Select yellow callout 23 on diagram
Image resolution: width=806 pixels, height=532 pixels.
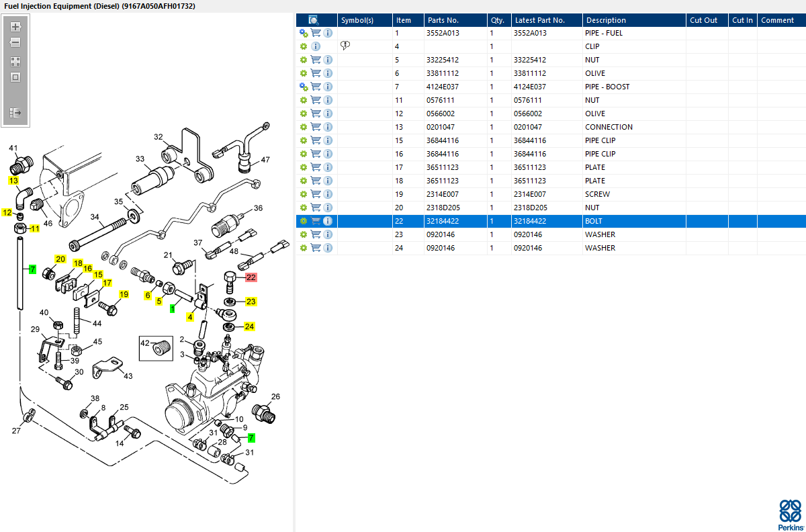[251, 301]
